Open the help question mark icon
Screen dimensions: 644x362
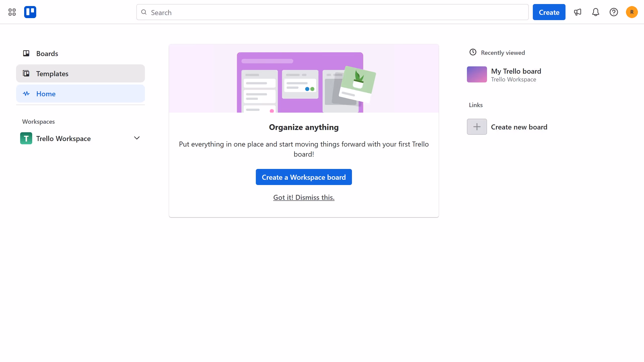pyautogui.click(x=614, y=12)
